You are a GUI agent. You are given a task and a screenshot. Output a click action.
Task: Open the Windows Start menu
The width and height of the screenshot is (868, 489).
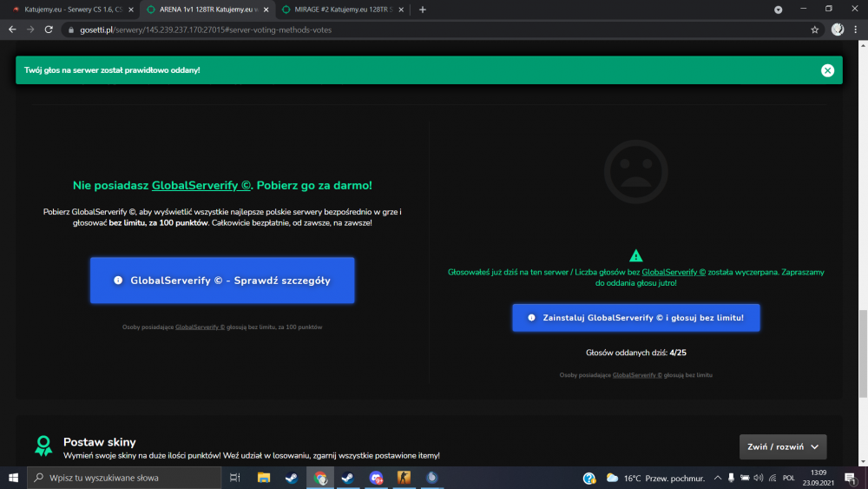point(13,478)
